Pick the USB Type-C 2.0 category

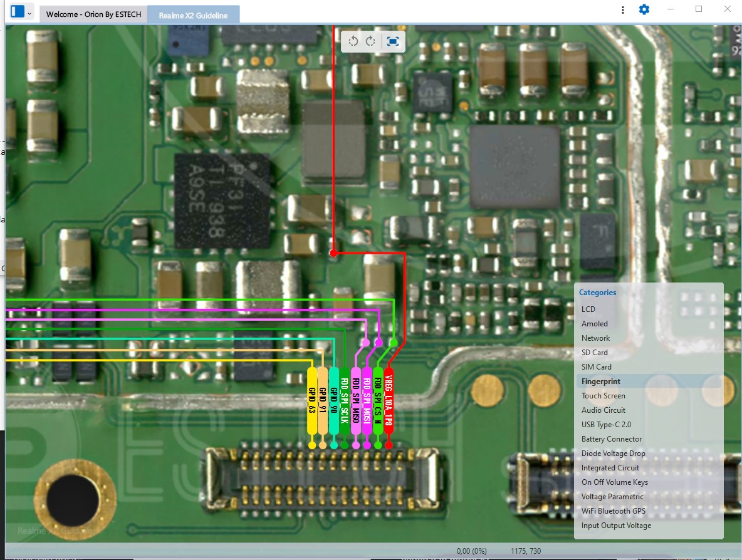(607, 425)
